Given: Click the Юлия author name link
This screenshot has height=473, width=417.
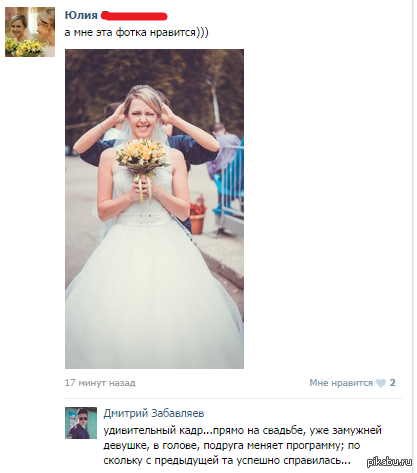Looking at the screenshot, I should point(81,15).
